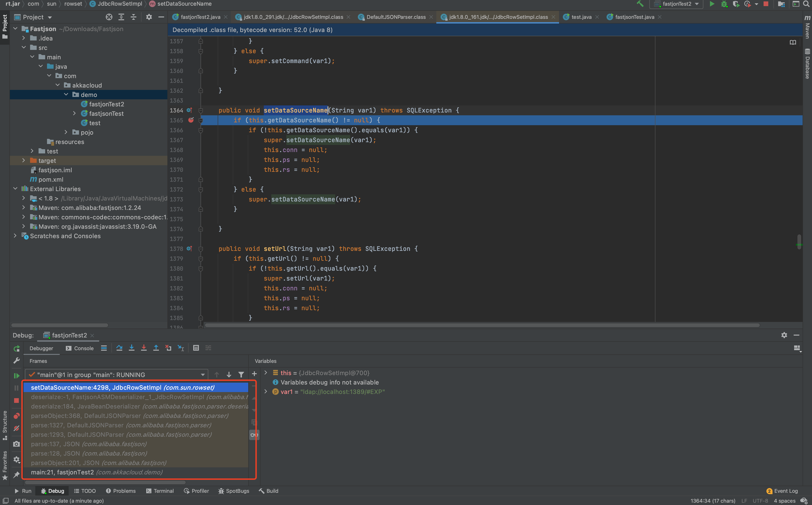
Task: Click the Debug bug icon in top toolbar
Action: [x=724, y=4]
